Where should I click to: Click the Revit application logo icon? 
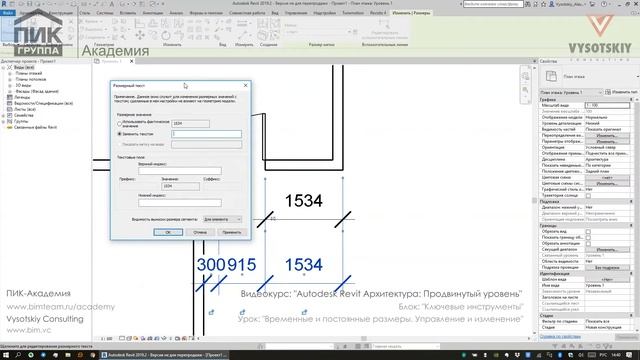4,4
